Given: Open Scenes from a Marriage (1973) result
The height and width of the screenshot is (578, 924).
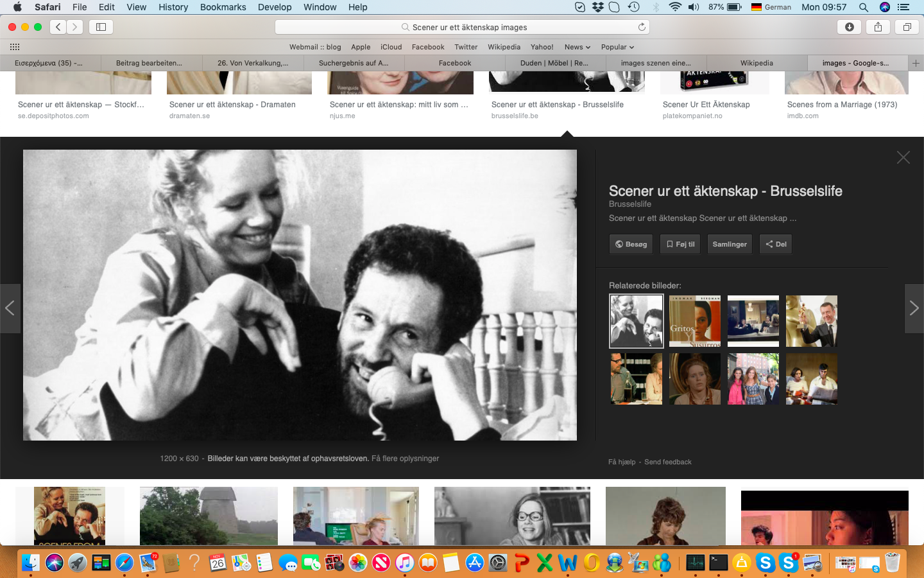Looking at the screenshot, I should point(842,105).
